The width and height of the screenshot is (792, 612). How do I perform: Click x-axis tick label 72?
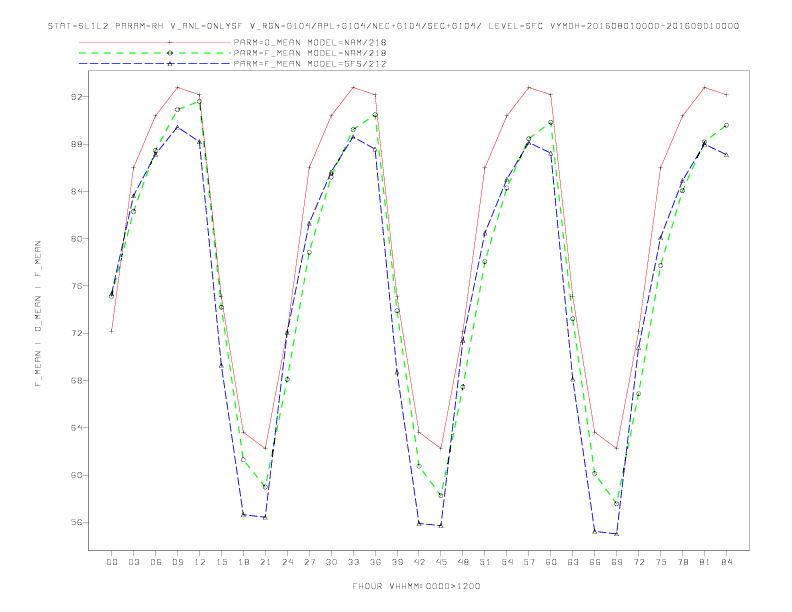click(x=638, y=562)
